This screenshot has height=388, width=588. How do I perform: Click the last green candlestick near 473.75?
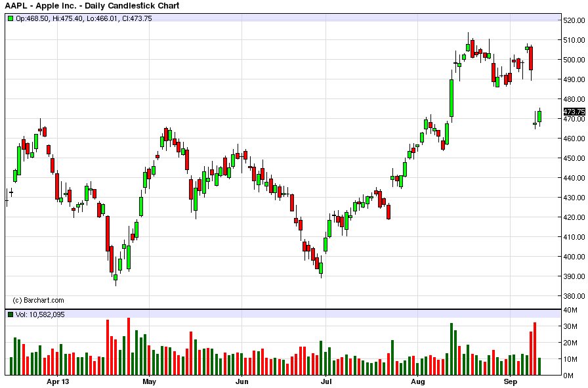tap(539, 116)
